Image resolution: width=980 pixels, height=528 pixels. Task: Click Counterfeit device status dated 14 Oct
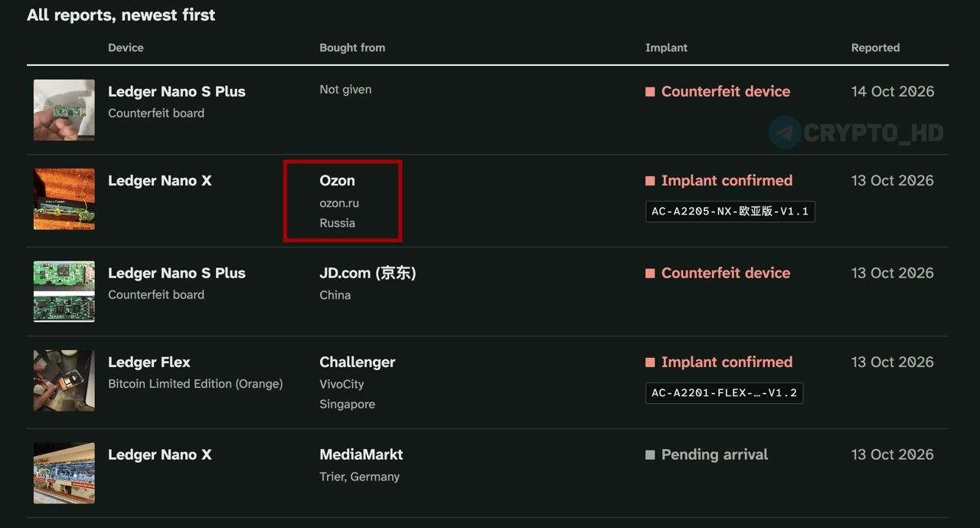726,91
